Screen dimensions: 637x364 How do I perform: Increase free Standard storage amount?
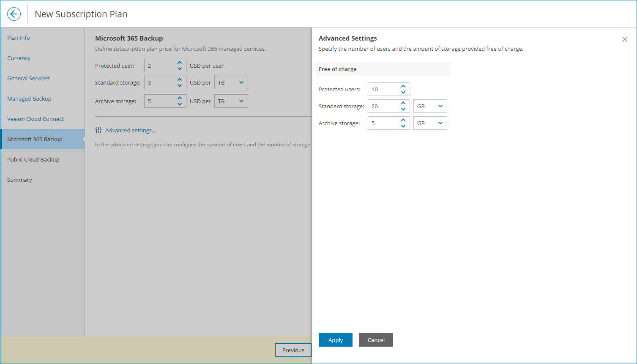(x=403, y=103)
